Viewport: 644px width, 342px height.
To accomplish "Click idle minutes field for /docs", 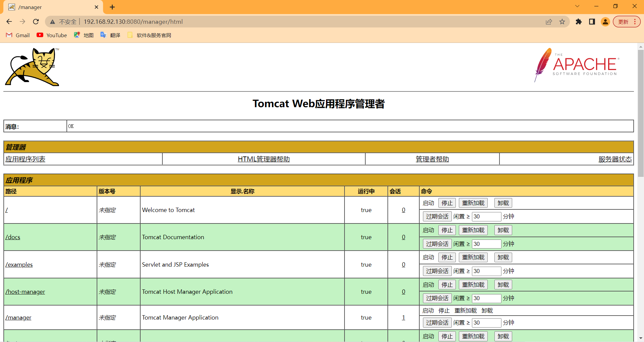I will click(x=486, y=244).
